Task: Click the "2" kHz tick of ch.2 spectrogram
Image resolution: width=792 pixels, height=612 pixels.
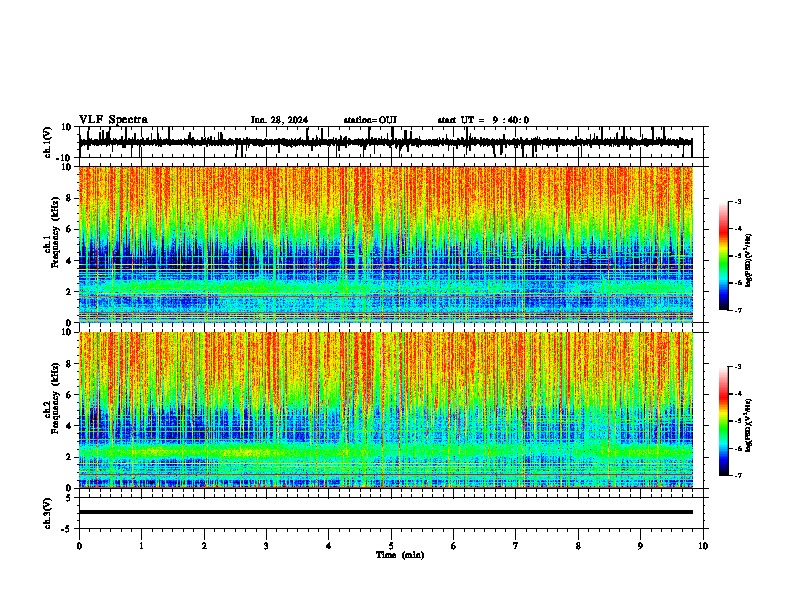Action: pyautogui.click(x=69, y=457)
